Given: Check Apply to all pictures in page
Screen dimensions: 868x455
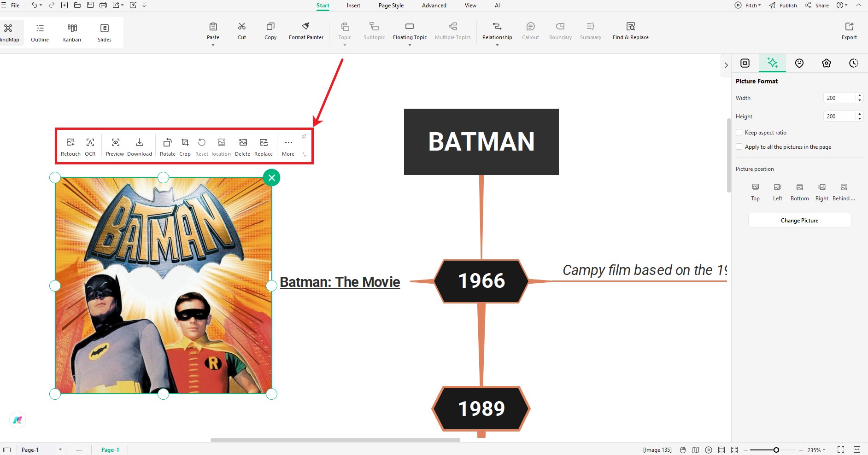Looking at the screenshot, I should click(739, 147).
